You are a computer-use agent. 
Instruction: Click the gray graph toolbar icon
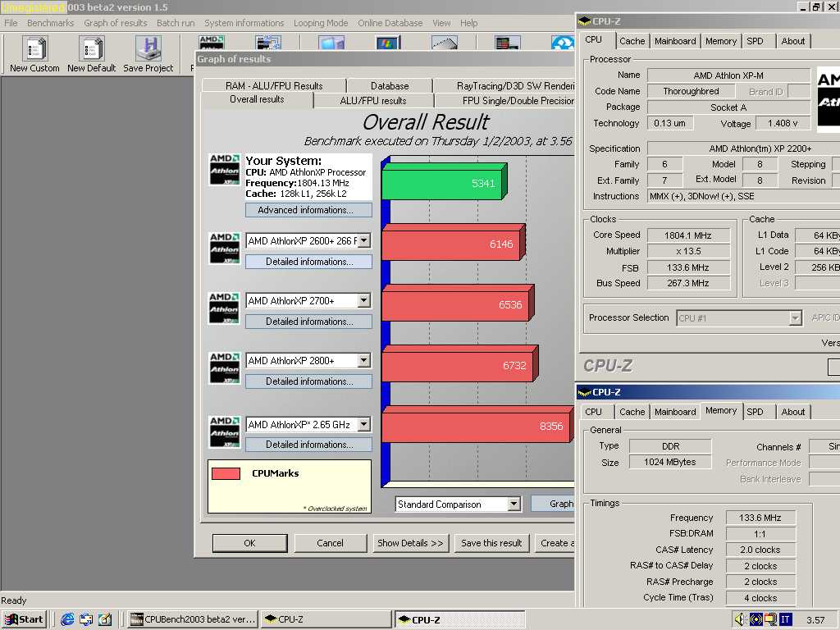coord(445,43)
